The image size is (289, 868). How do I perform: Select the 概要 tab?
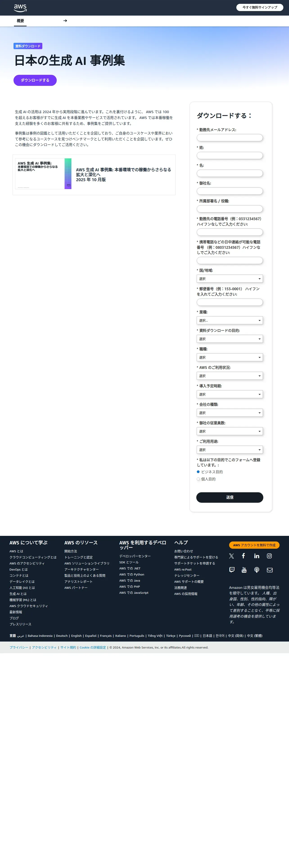pos(20,21)
